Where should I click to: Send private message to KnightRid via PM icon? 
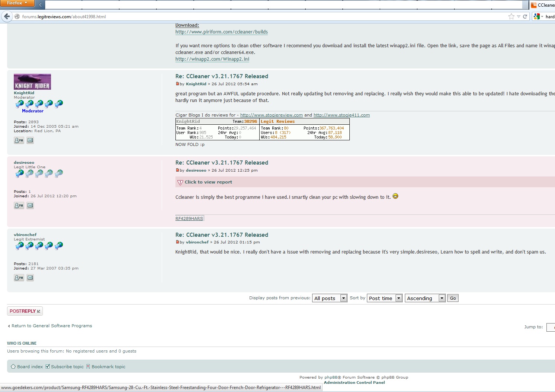(x=19, y=140)
